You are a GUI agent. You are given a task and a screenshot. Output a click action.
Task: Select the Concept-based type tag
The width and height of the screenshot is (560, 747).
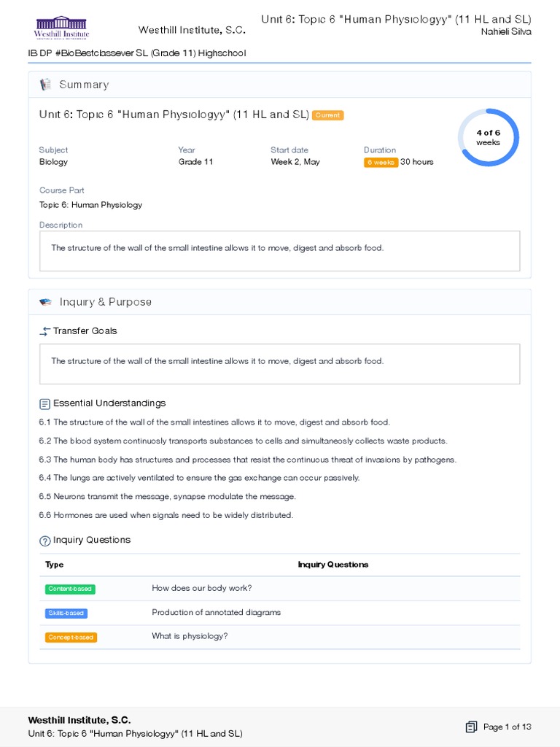click(x=71, y=637)
